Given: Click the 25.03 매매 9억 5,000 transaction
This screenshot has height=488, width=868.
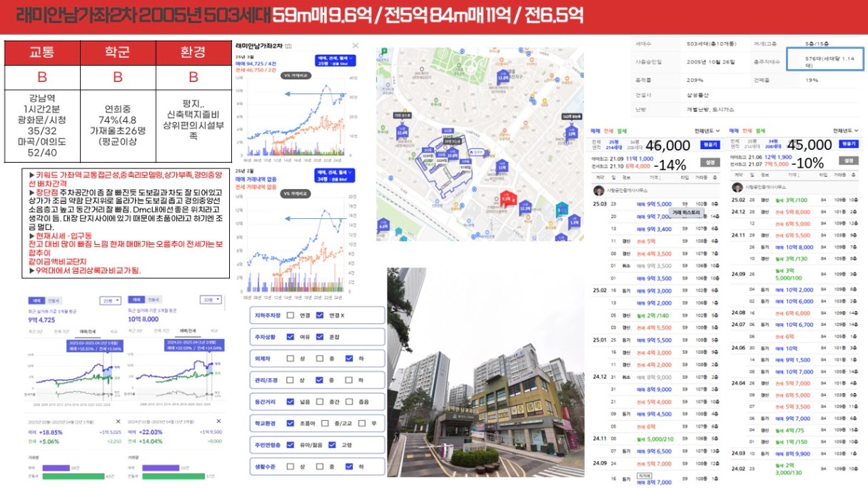Looking at the screenshot, I should pyautogui.click(x=654, y=203).
